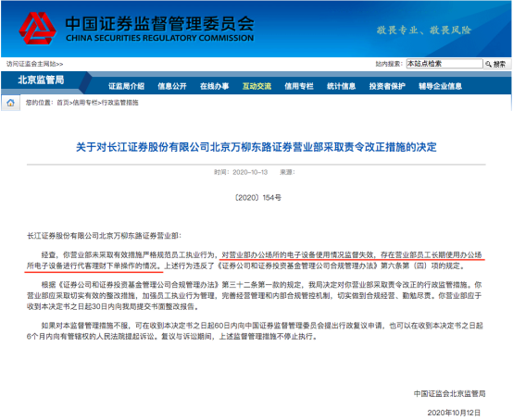513x420 pixels.
Task: Click the document number 〔2020〕154号 text
Action: tap(257, 198)
